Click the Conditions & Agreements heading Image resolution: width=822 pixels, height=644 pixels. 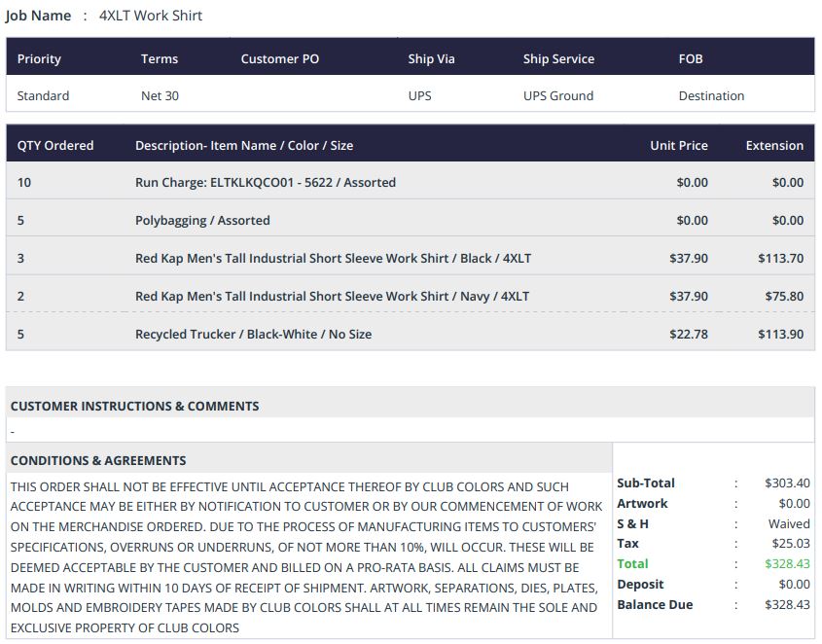98,461
